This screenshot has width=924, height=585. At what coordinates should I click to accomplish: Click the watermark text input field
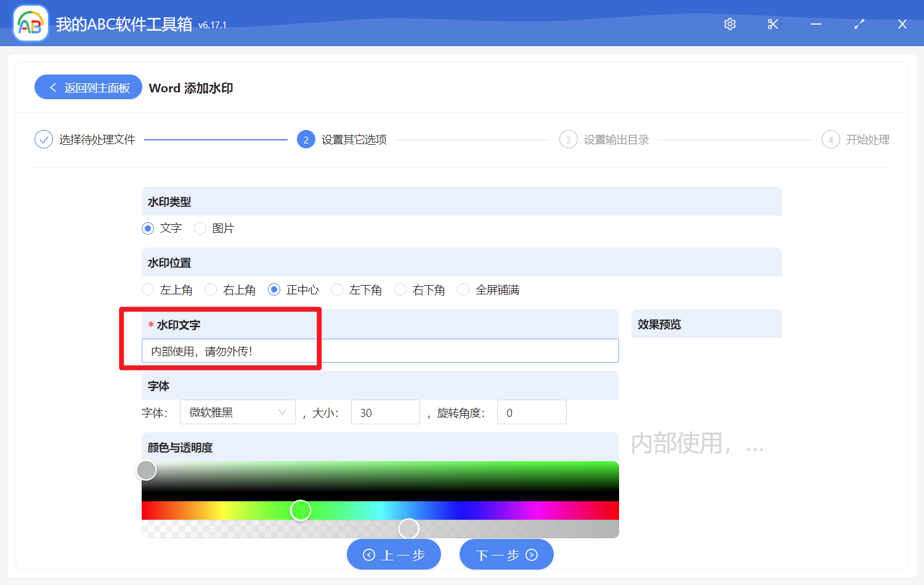(x=380, y=350)
